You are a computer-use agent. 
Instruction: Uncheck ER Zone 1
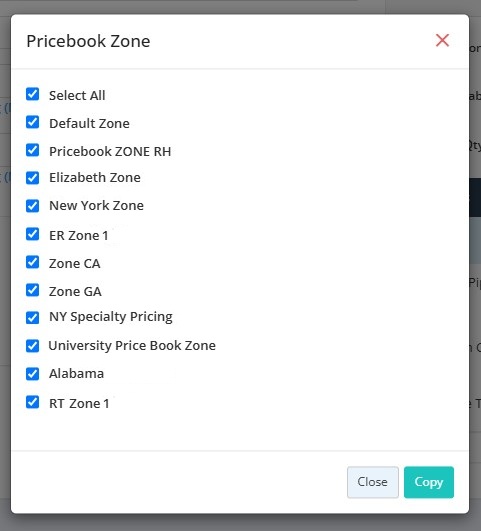[x=33, y=234]
